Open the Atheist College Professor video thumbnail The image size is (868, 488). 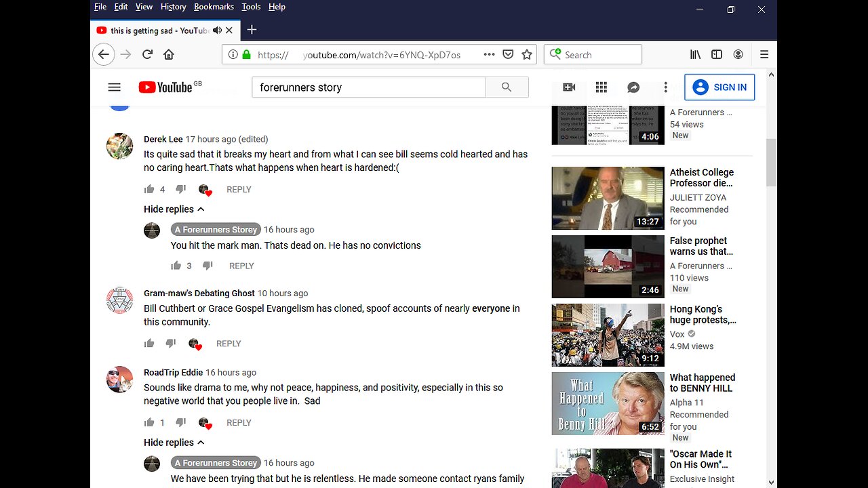(x=608, y=199)
